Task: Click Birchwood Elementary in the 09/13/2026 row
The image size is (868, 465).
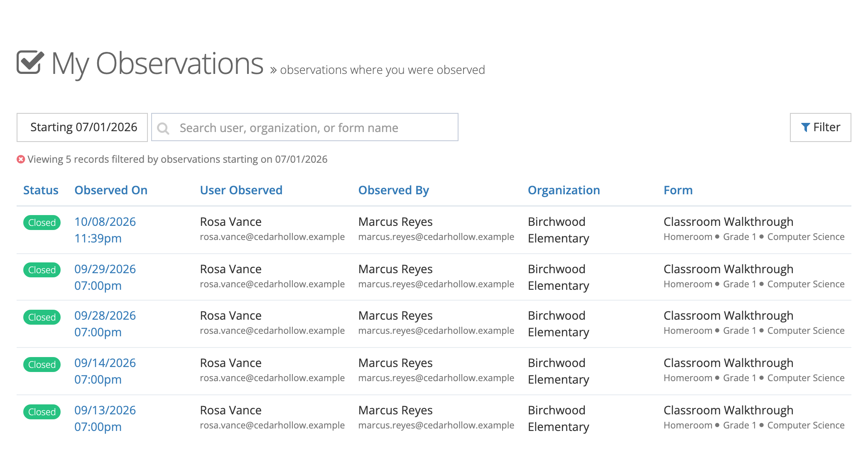Action: (559, 418)
